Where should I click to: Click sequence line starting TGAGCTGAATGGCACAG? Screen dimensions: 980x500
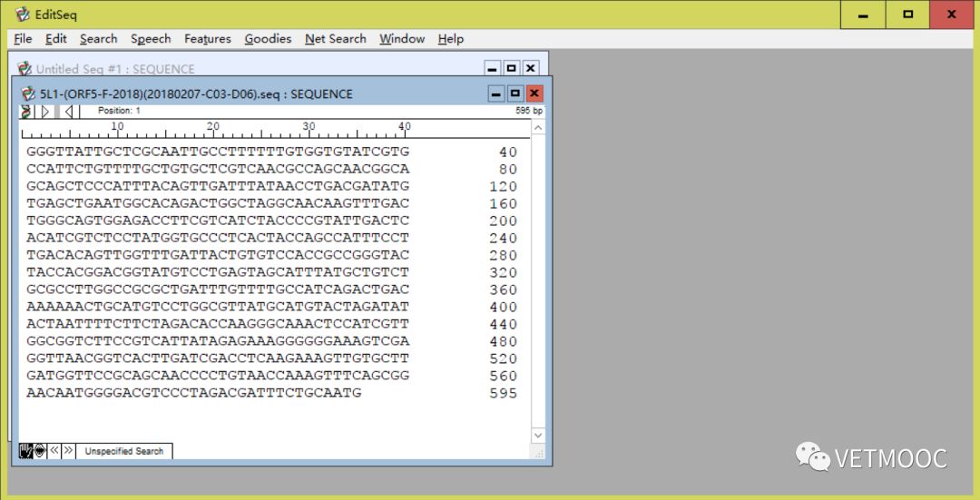coord(218,203)
